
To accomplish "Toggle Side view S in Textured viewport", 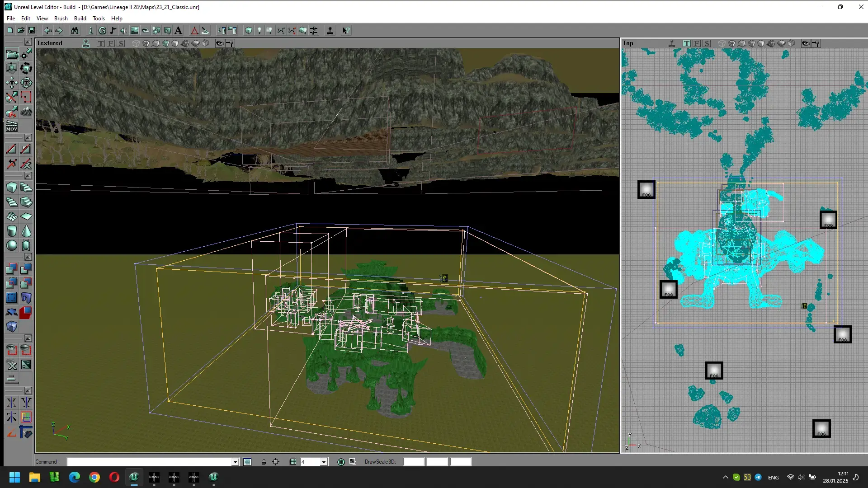I will point(121,43).
